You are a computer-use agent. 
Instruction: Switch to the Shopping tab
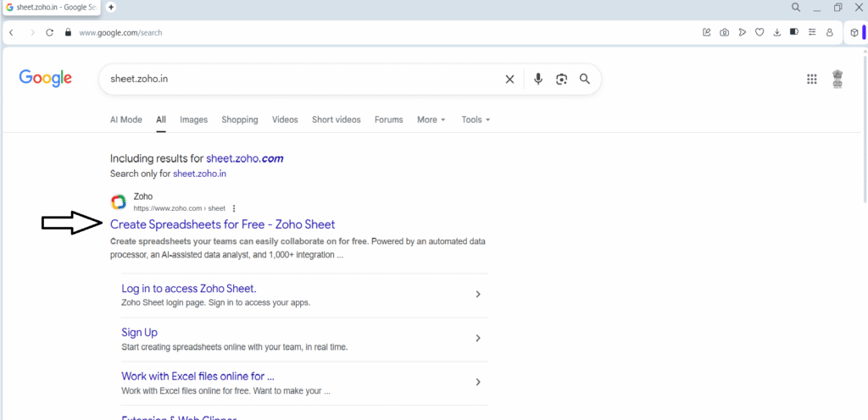240,119
